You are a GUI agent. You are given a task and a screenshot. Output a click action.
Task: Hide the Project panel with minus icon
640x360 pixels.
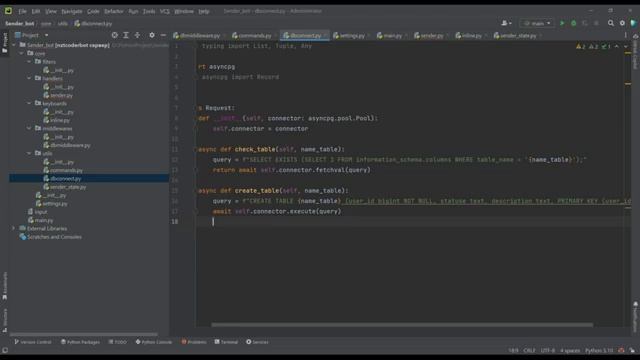(163, 35)
